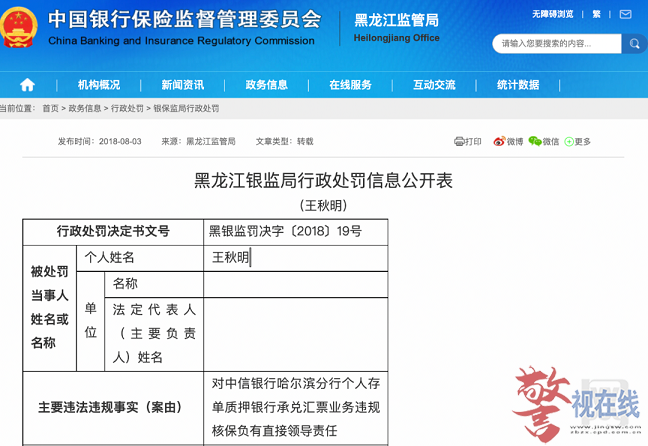Open the 机构概况 menu
Image resolution: width=648 pixels, height=446 pixels.
click(x=99, y=85)
